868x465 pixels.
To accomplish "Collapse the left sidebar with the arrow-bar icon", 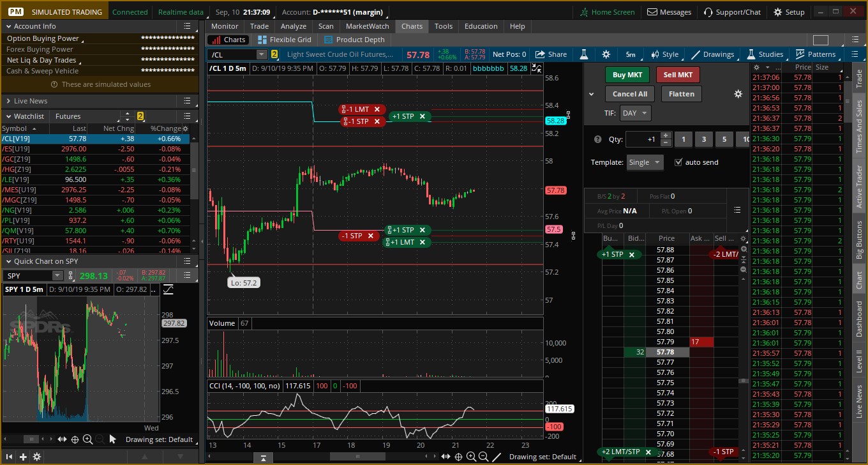I will click(x=10, y=457).
